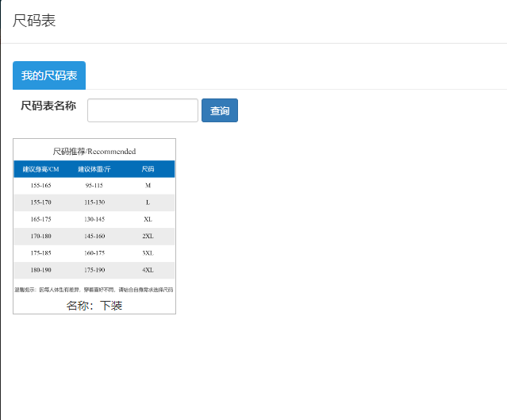
Task: Click the 170-180 height cell
Action: [x=40, y=236]
